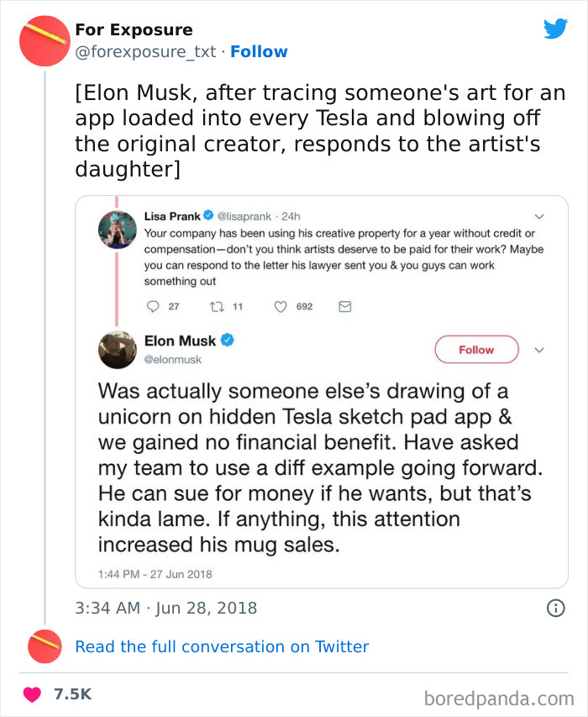588x717 pixels.
Task: Expand chevron next to Elon's Follow button
Action: [539, 350]
